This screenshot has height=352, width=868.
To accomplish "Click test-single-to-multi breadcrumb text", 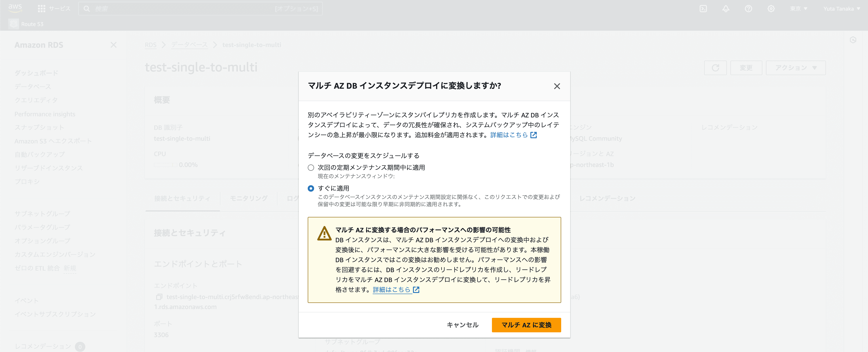I will coord(251,45).
